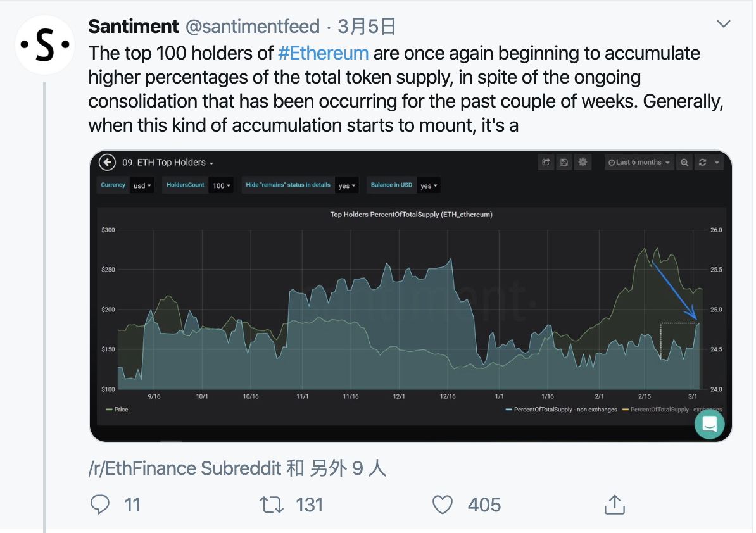Image resolution: width=756 pixels, height=533 pixels.
Task: Open dashboard settings gear icon
Action: coord(583,163)
